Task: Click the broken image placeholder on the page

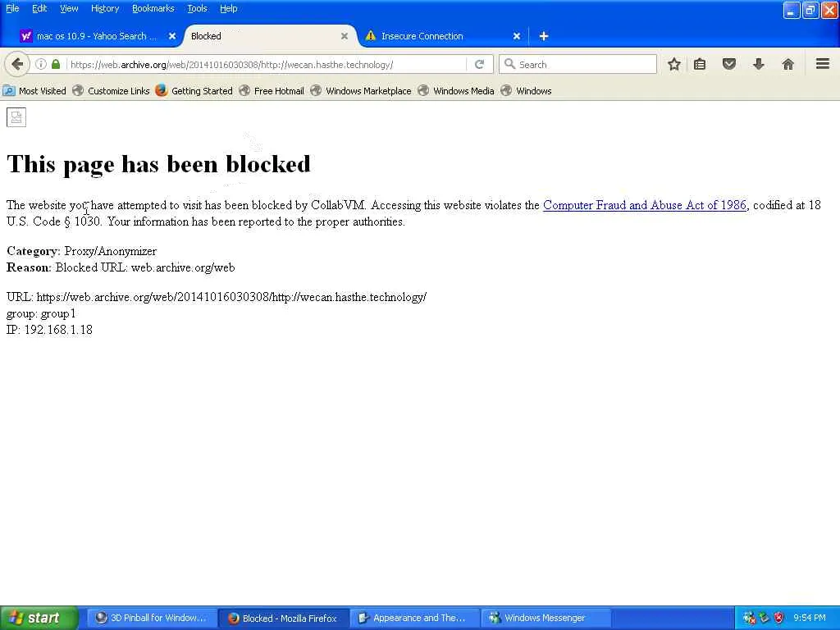Action: click(16, 117)
